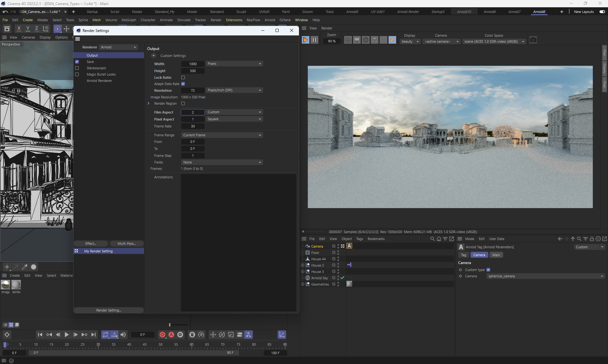Screen dimensions: 608x364
Task: Toggle timeline sound with the speaker icon
Action: (x=123, y=335)
